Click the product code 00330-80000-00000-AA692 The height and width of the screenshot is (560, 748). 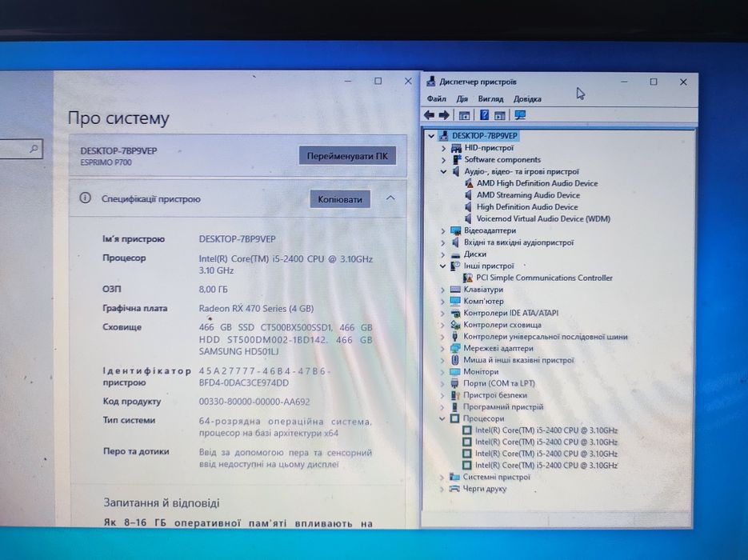[254, 402]
